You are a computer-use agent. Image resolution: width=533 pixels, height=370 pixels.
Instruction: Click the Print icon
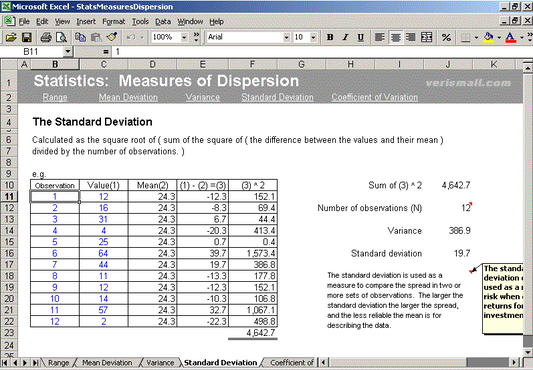click(x=46, y=37)
